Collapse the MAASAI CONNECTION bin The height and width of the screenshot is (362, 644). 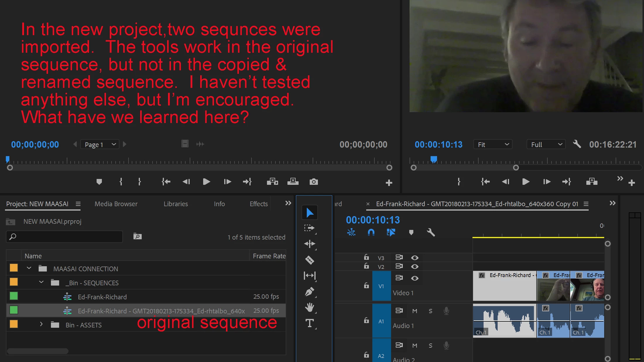click(x=29, y=268)
